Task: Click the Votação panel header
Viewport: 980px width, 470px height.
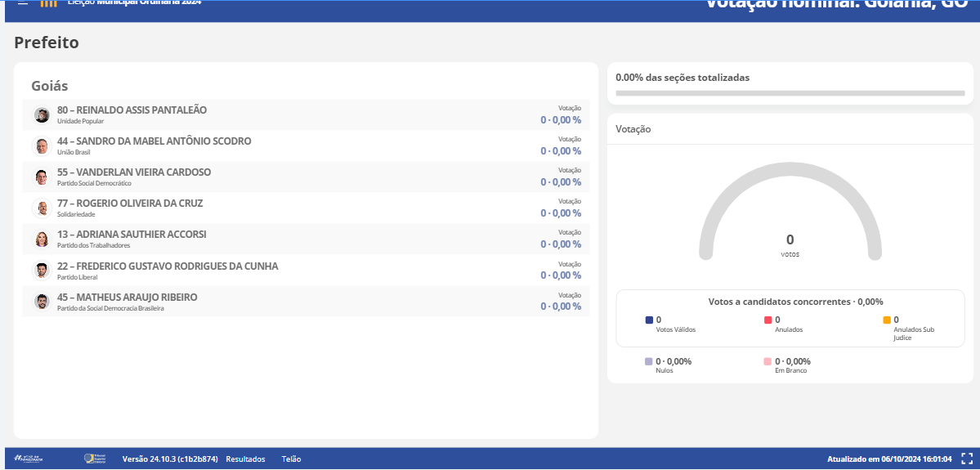Action: (x=633, y=129)
